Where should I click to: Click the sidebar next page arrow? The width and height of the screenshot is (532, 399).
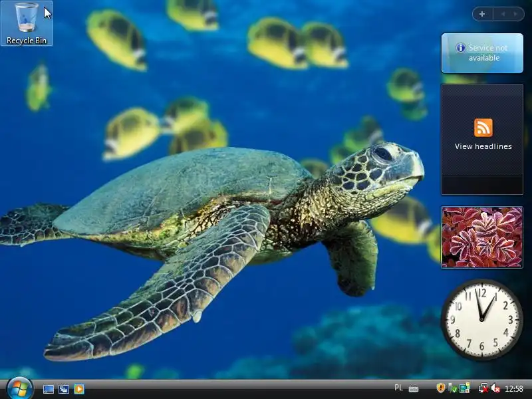point(516,14)
